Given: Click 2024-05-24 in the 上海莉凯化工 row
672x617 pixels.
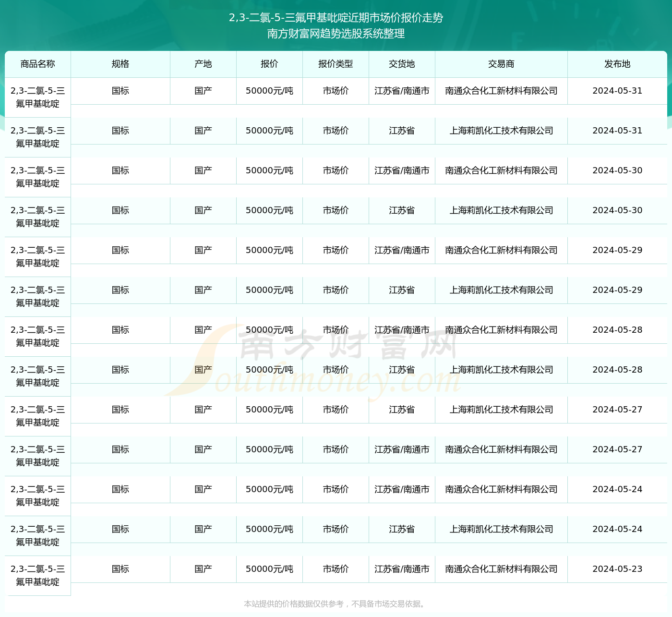Looking at the screenshot, I should point(617,529).
